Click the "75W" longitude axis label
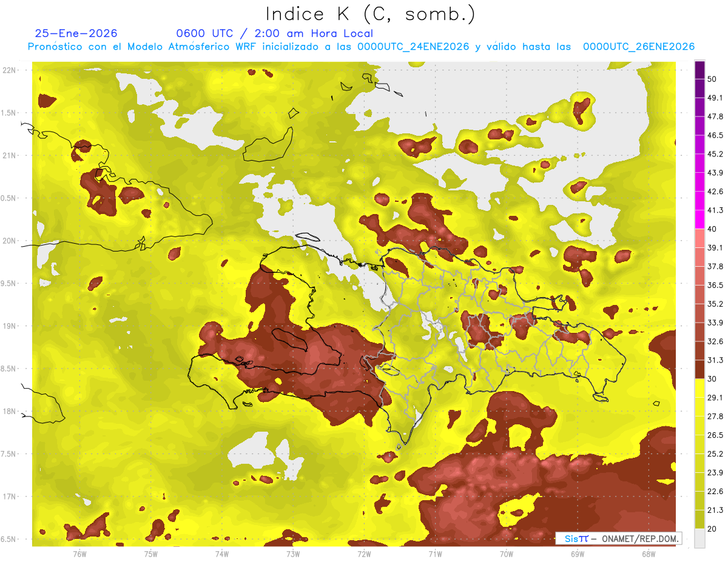This screenshot has height=562, width=728. (x=151, y=554)
